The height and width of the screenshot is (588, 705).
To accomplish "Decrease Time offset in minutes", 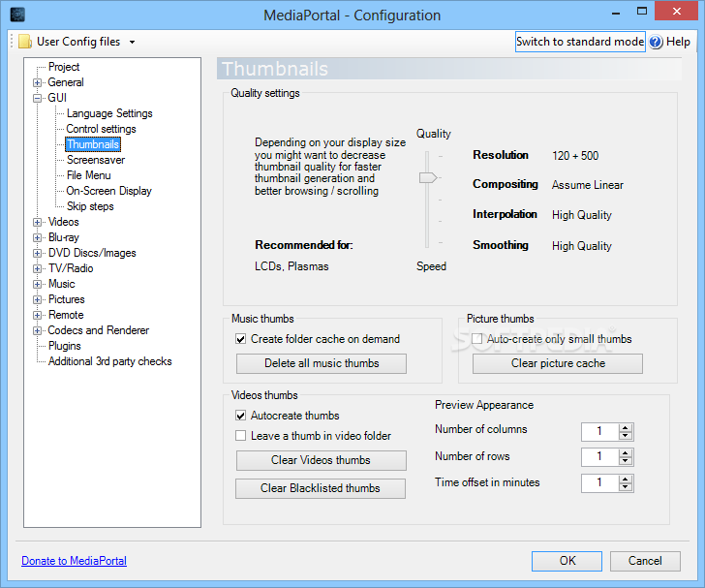I will click(x=626, y=487).
